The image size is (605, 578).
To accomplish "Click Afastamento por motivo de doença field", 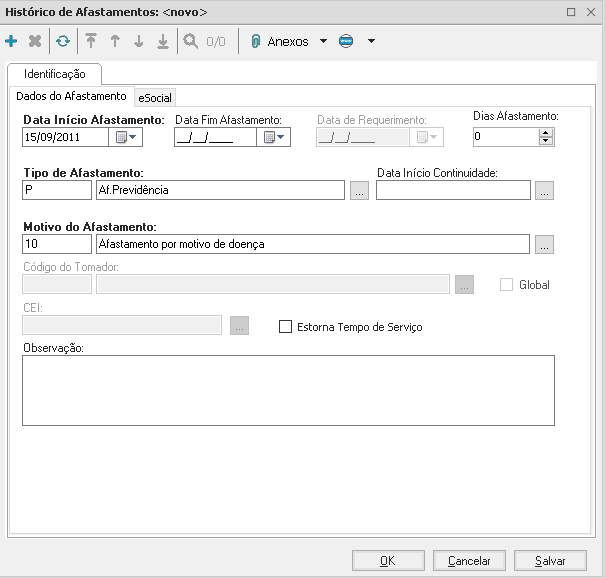I will click(313, 244).
